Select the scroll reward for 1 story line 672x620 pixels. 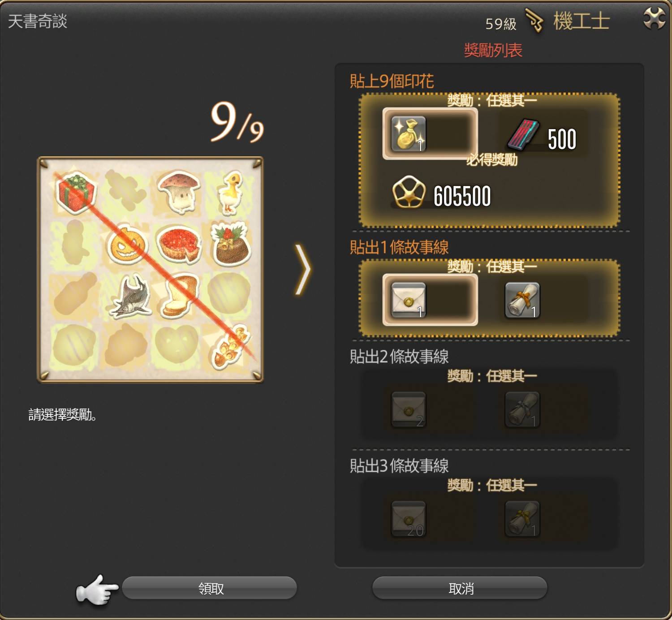click(522, 300)
